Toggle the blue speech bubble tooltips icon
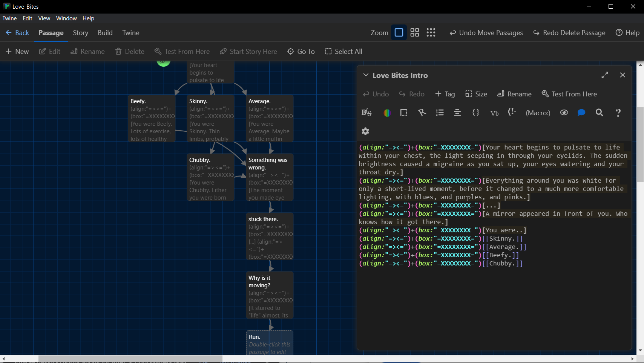Image resolution: width=644 pixels, height=363 pixels. tap(581, 113)
